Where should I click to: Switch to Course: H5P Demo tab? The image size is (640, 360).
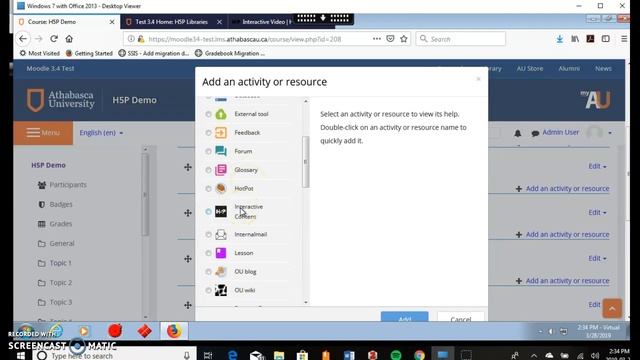coord(67,22)
